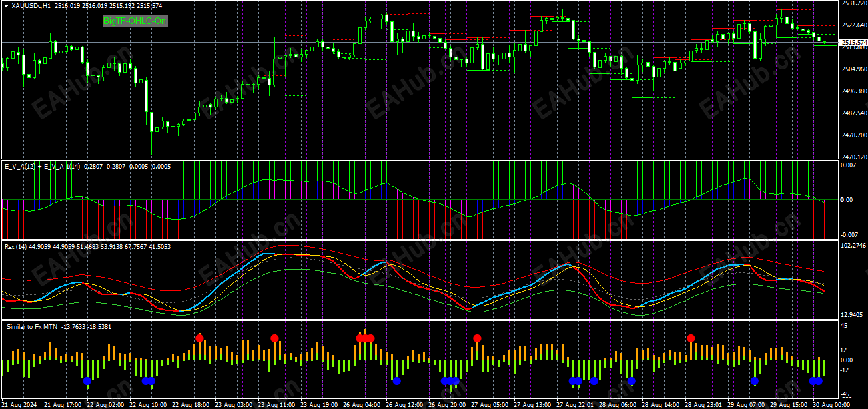
Task: Click the -45 level on the MTN scale
Action: 845,396
